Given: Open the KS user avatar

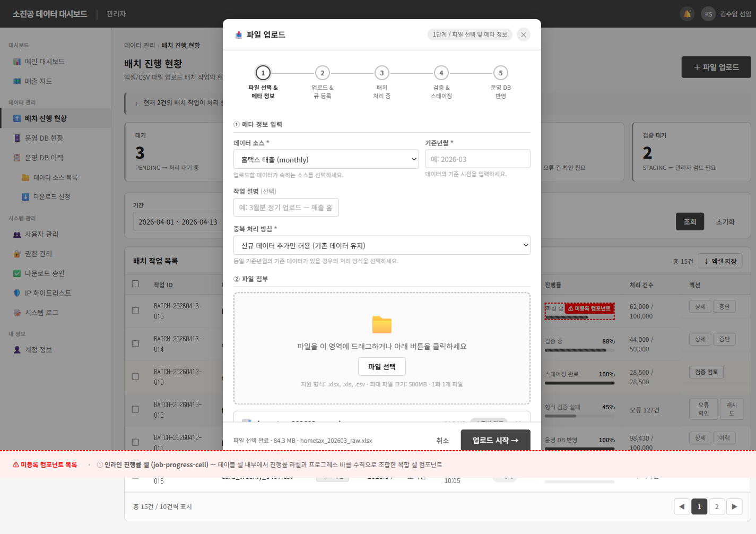Looking at the screenshot, I should tap(708, 14).
